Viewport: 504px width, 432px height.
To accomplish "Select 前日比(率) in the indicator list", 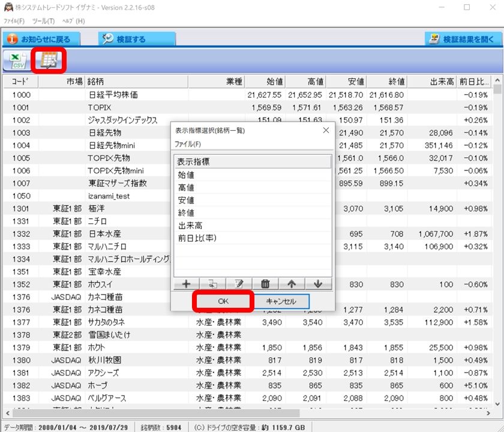I will click(x=253, y=238).
